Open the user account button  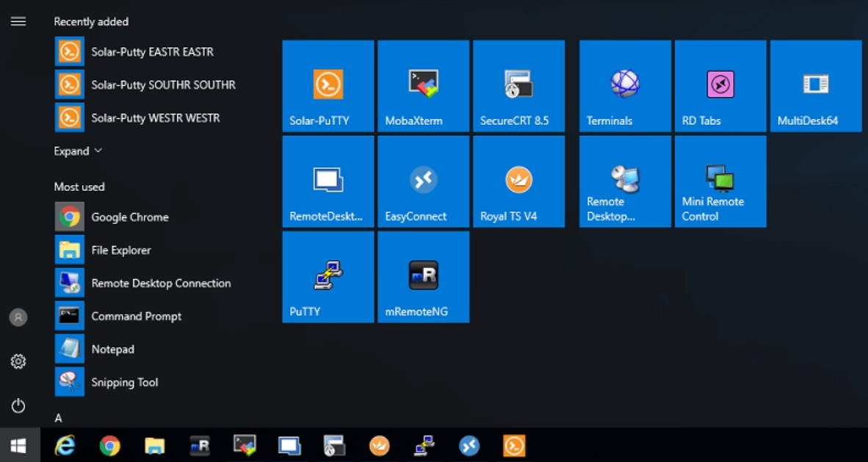[x=18, y=317]
